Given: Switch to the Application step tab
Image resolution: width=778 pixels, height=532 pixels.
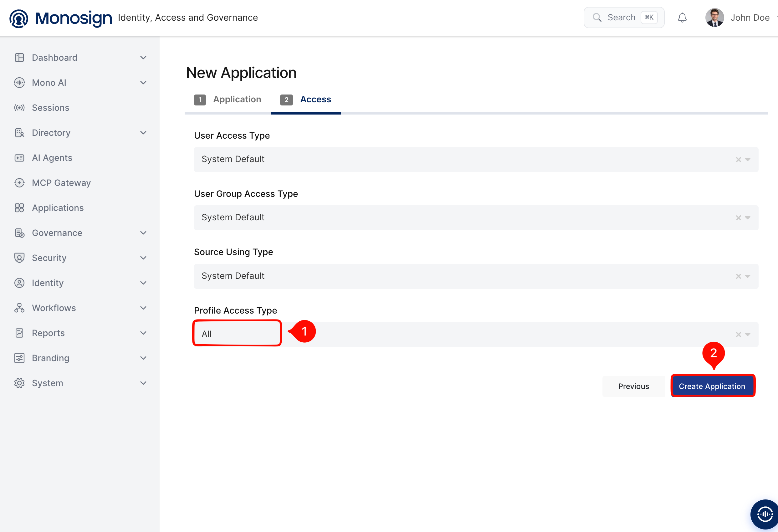Looking at the screenshot, I should 228,100.
